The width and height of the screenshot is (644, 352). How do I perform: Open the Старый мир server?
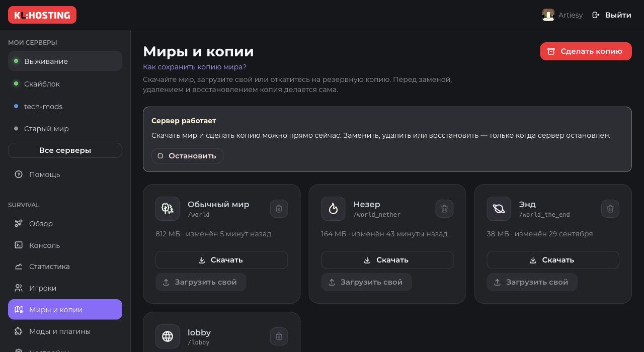(65, 129)
